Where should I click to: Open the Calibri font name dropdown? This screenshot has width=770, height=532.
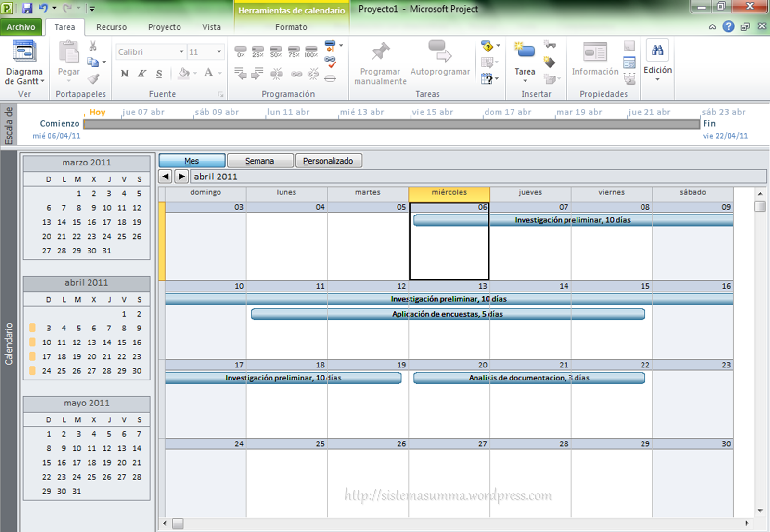pyautogui.click(x=181, y=52)
